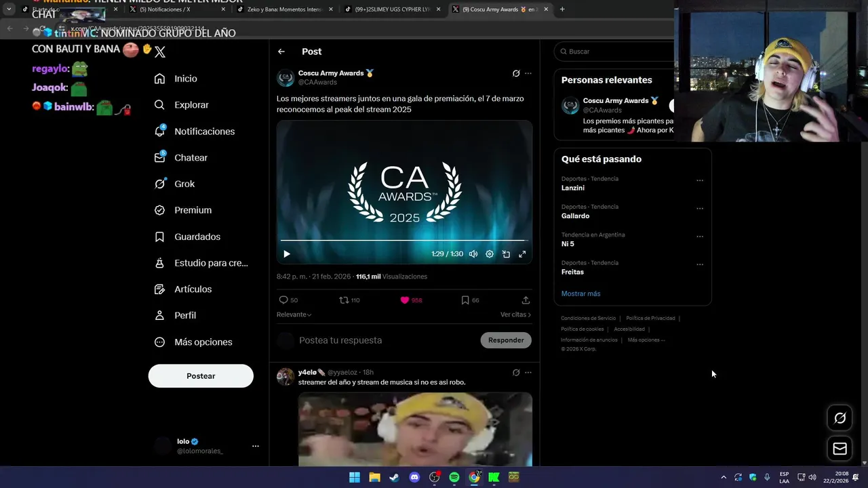Open Spotify from the taskbar
This screenshot has width=868, height=488.
click(x=454, y=477)
